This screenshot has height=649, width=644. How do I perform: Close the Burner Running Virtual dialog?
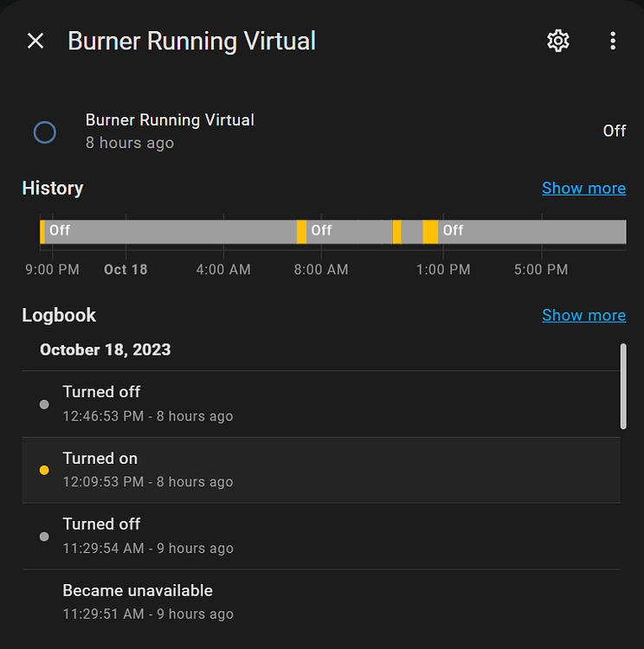tap(35, 41)
